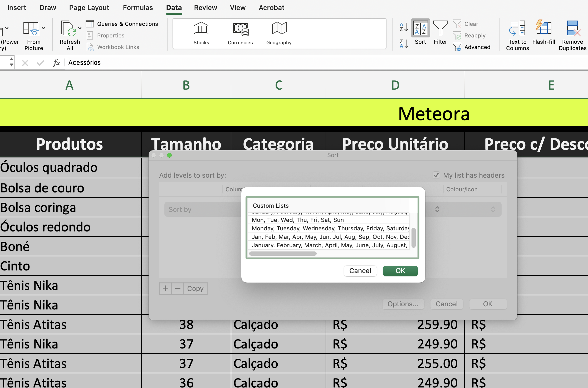Select column D header
The height and width of the screenshot is (388, 588).
pyautogui.click(x=395, y=85)
